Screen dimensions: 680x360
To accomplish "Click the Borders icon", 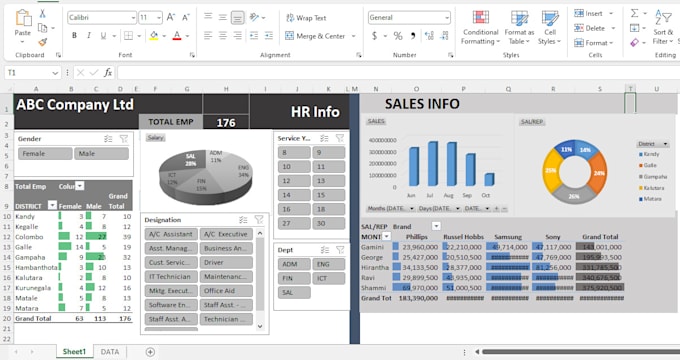I will point(128,36).
